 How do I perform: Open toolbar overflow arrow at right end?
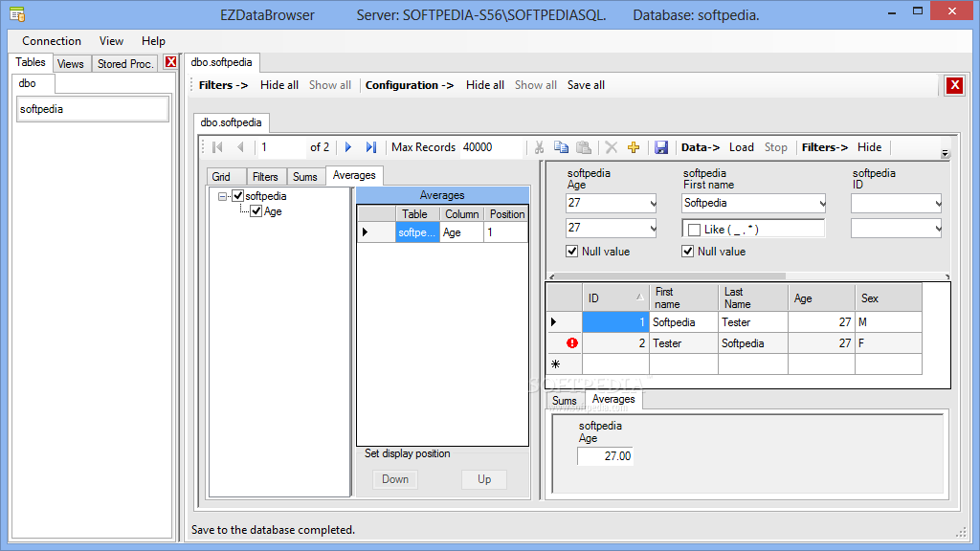coord(945,153)
